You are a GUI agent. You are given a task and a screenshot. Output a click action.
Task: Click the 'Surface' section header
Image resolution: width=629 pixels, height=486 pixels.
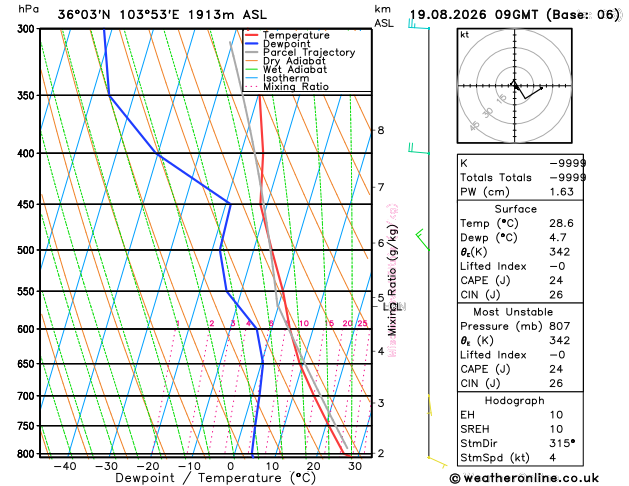coord(515,209)
